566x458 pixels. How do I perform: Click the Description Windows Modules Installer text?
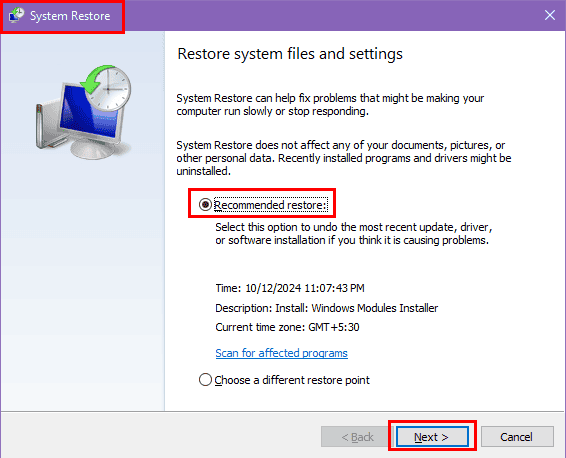[327, 308]
